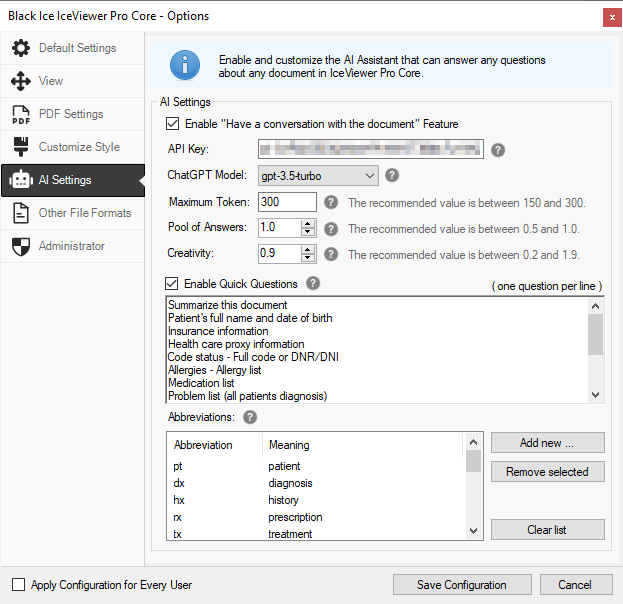Switch to the Administrator section

click(x=70, y=246)
